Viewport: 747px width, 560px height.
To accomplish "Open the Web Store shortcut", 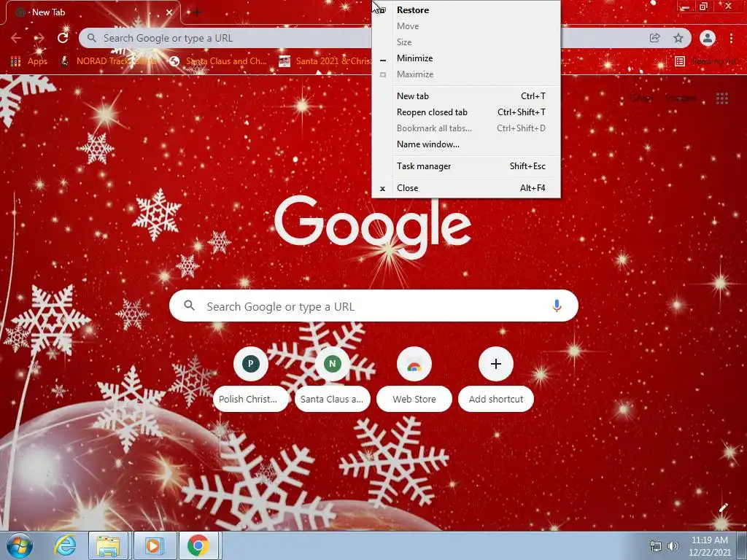I will (x=414, y=379).
